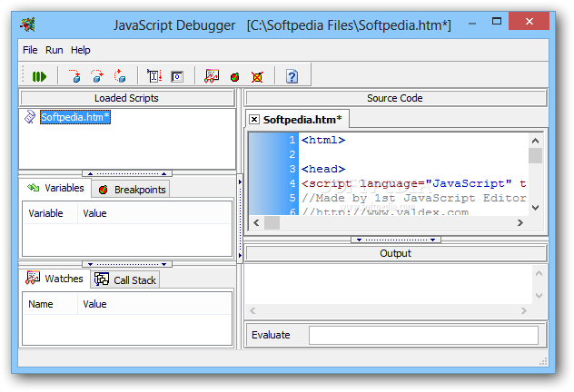Click the Output pane scroll up arrow

[539, 273]
